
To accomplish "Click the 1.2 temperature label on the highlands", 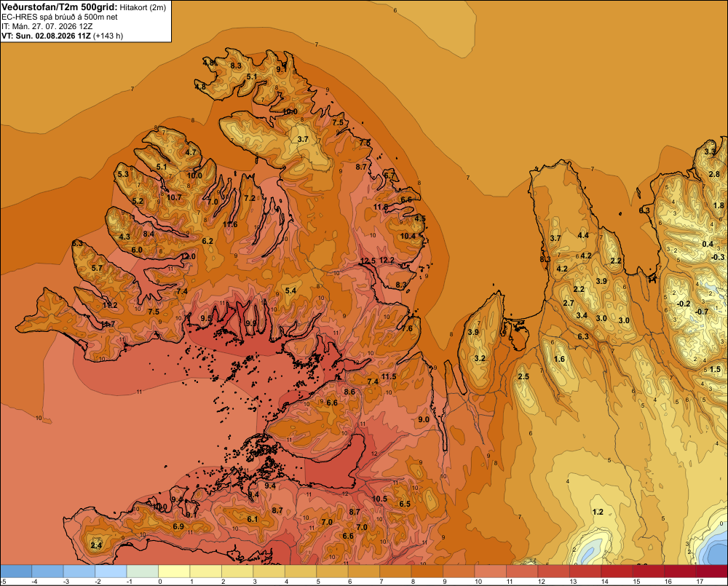I will click(x=598, y=512).
